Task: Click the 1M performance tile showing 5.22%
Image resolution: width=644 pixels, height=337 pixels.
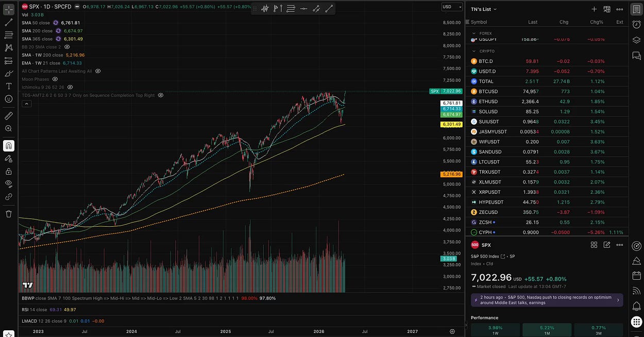Action: click(x=547, y=330)
